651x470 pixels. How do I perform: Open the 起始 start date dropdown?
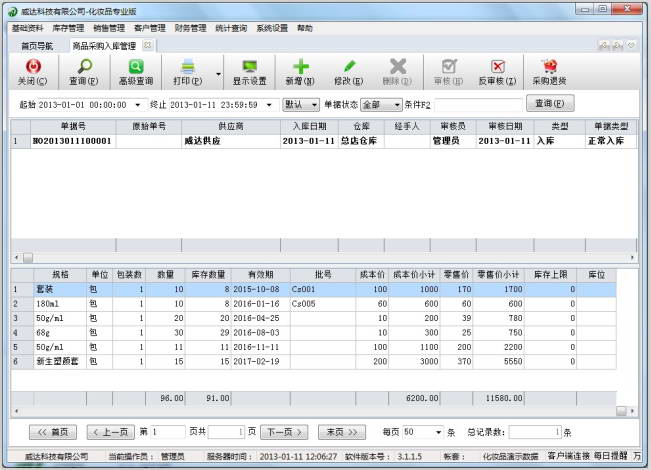tap(138, 105)
